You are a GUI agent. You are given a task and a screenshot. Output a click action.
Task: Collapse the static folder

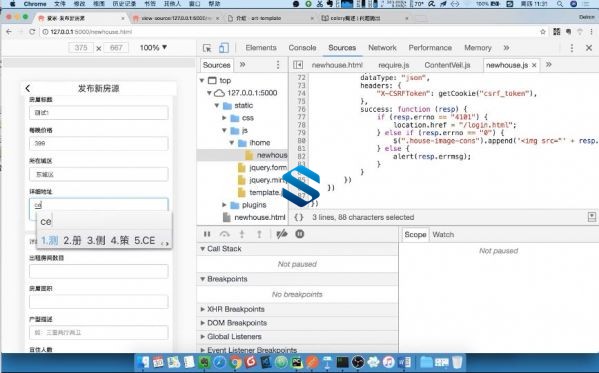(x=217, y=105)
